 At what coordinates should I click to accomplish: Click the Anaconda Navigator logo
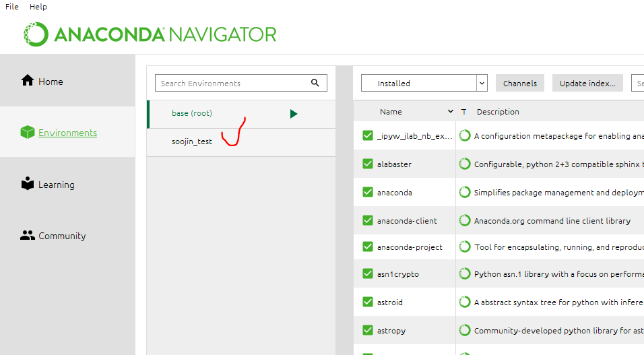coord(150,34)
